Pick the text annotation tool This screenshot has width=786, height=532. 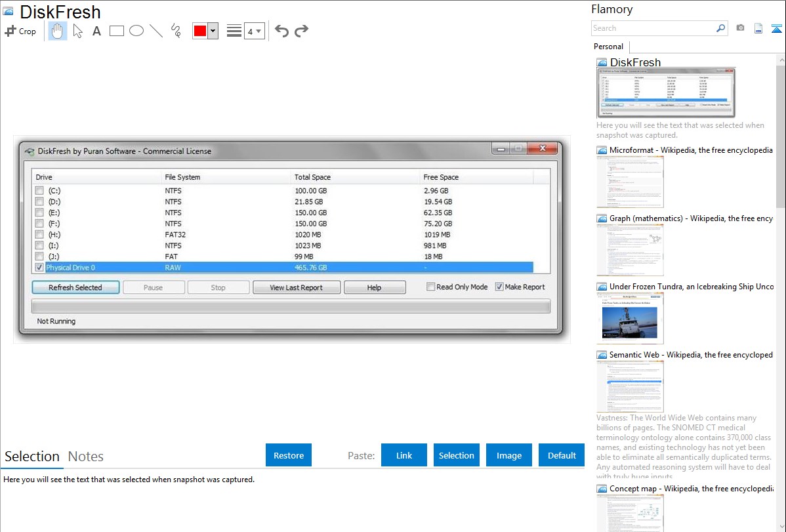click(x=96, y=31)
